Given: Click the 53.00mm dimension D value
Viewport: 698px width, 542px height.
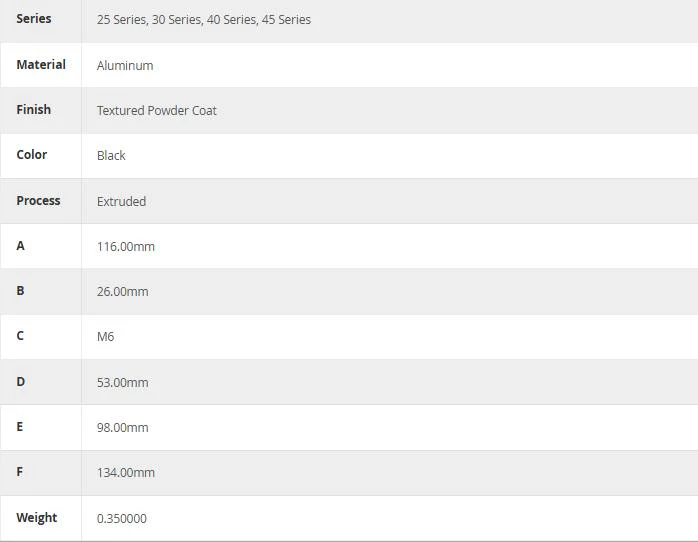Looking at the screenshot, I should pyautogui.click(x=123, y=382).
